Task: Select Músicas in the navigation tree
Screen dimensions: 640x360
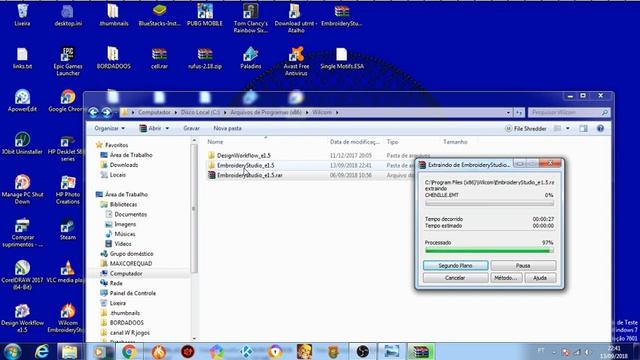Action: pyautogui.click(x=124, y=234)
